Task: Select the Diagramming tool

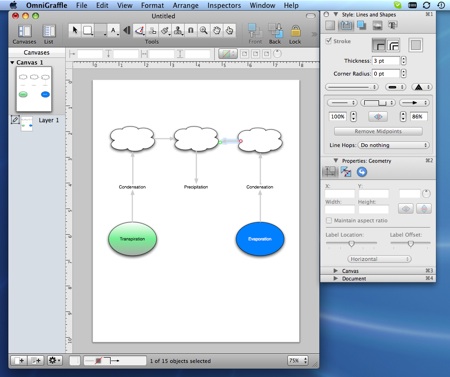Action: click(152, 31)
